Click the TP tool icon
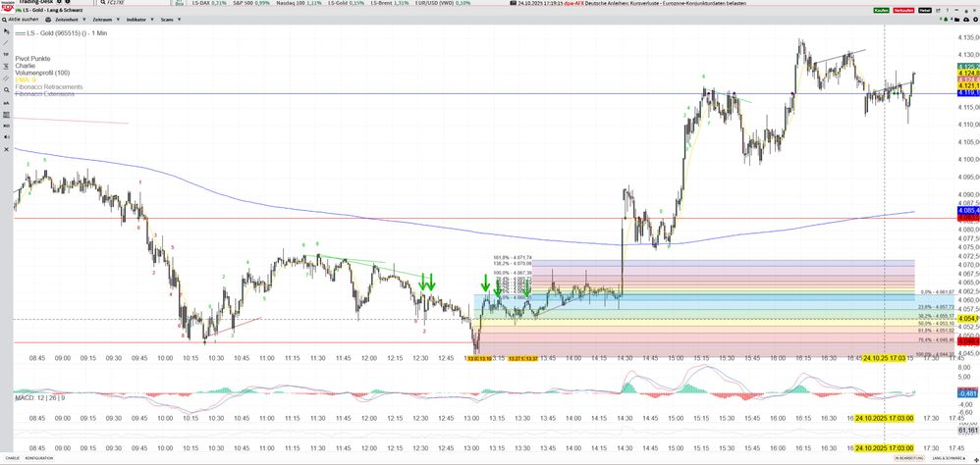The height and width of the screenshot is (465, 980). [x=5, y=54]
